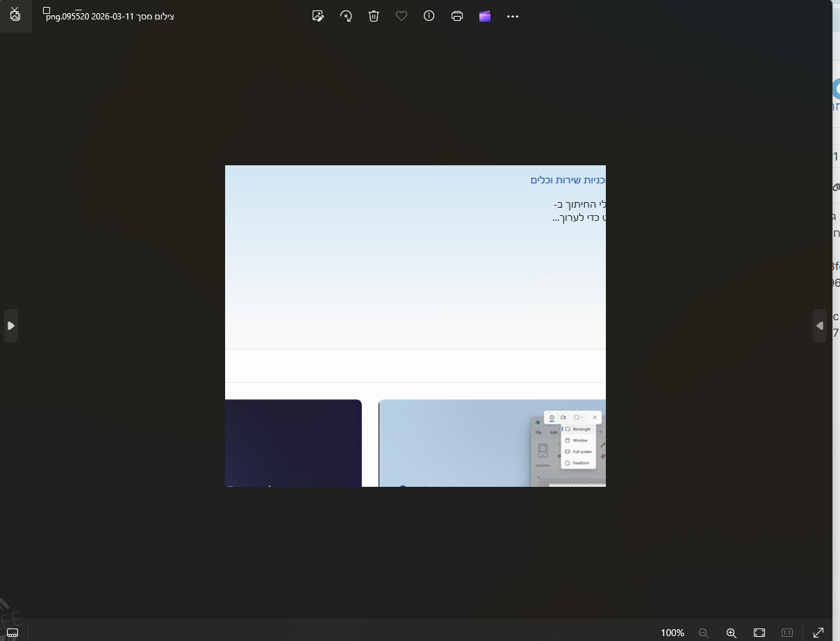Viewport: 840px width, 641px height.
Task: Add the photo to favorites
Action: (x=402, y=16)
